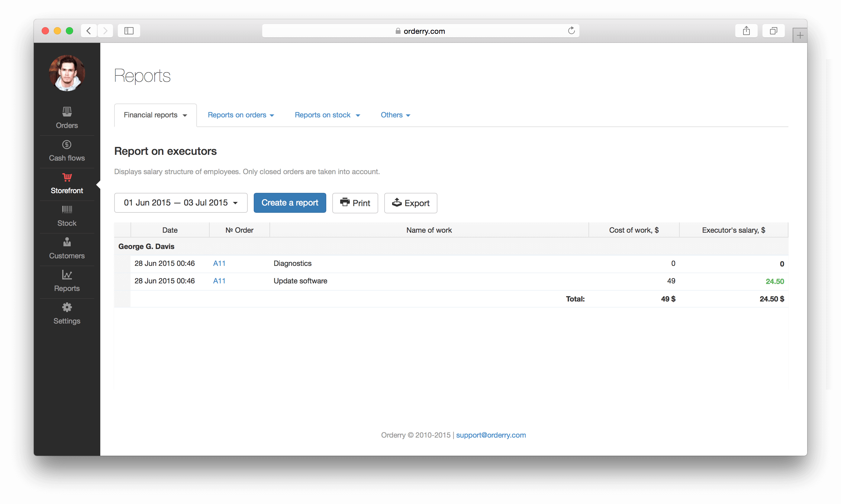841x504 pixels.
Task: Open order A11 from the Diagnostics row
Action: point(219,263)
